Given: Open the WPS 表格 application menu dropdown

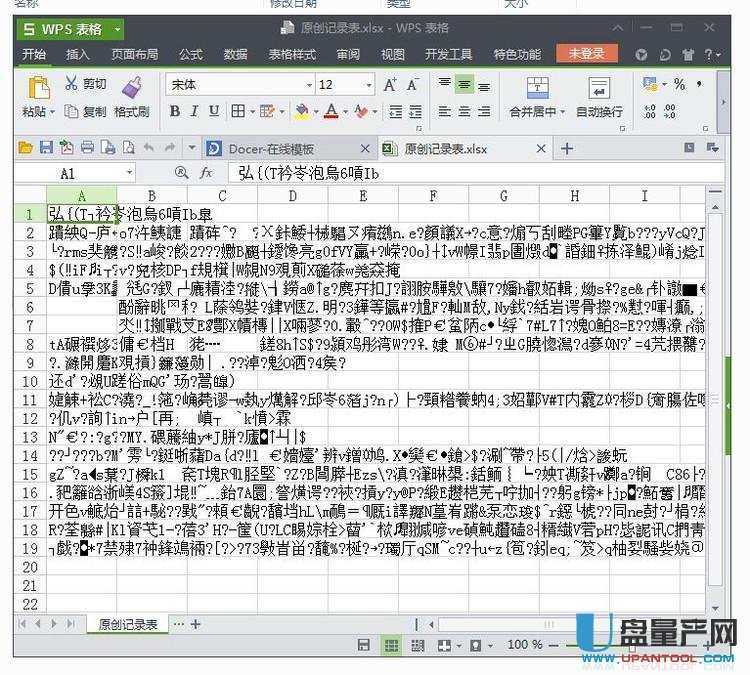Looking at the screenshot, I should 117,29.
